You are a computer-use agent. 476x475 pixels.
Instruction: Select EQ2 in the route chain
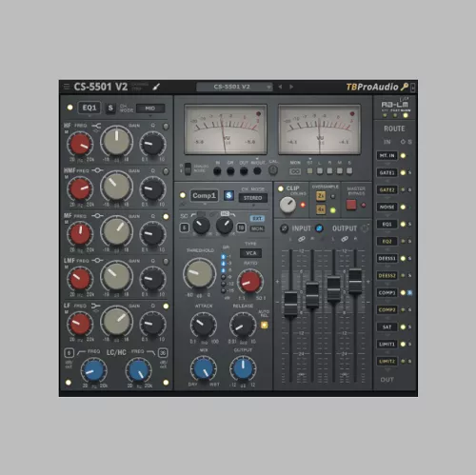pos(387,241)
